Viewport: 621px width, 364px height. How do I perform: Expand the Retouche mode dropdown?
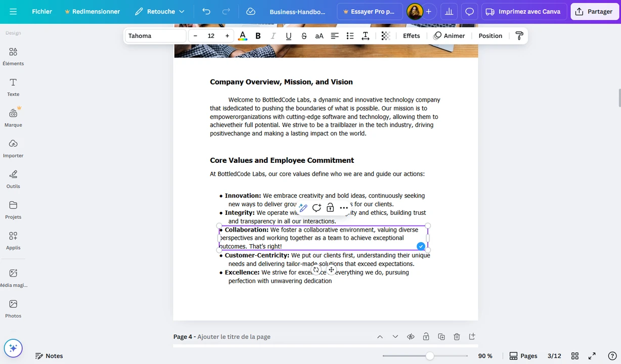tap(159, 12)
